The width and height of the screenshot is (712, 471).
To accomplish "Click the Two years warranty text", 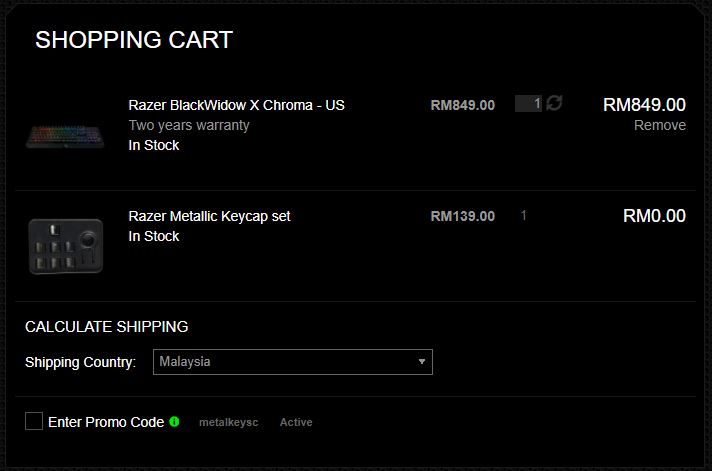I will (189, 125).
